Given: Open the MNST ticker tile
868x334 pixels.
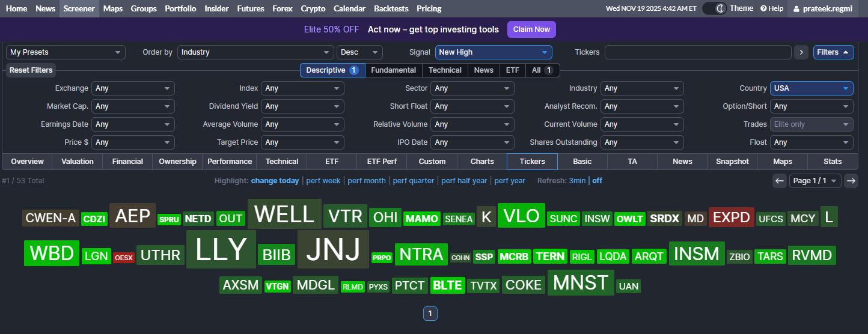Looking at the screenshot, I should pos(581,282).
